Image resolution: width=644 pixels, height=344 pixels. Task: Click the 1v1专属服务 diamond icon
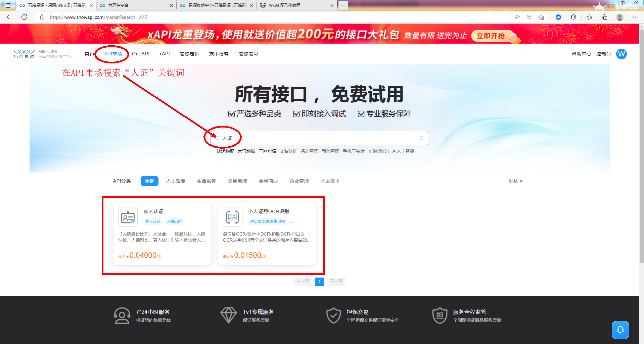click(x=229, y=315)
